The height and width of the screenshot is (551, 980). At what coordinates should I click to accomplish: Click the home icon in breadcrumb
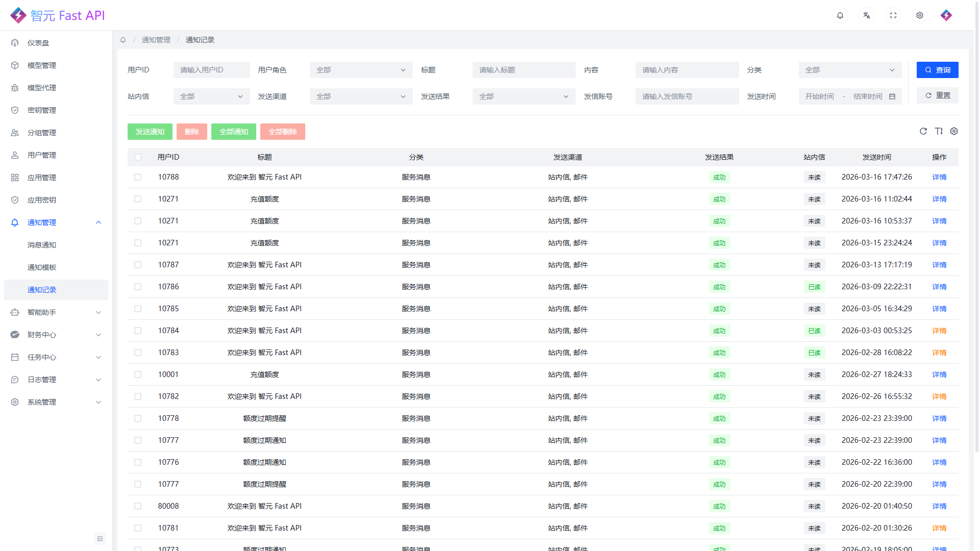point(123,40)
